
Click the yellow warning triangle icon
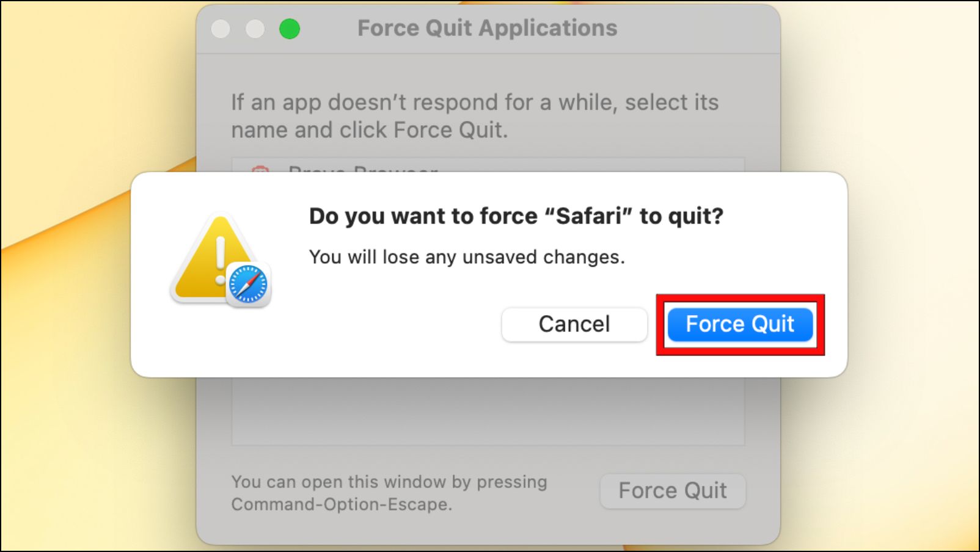(211, 256)
